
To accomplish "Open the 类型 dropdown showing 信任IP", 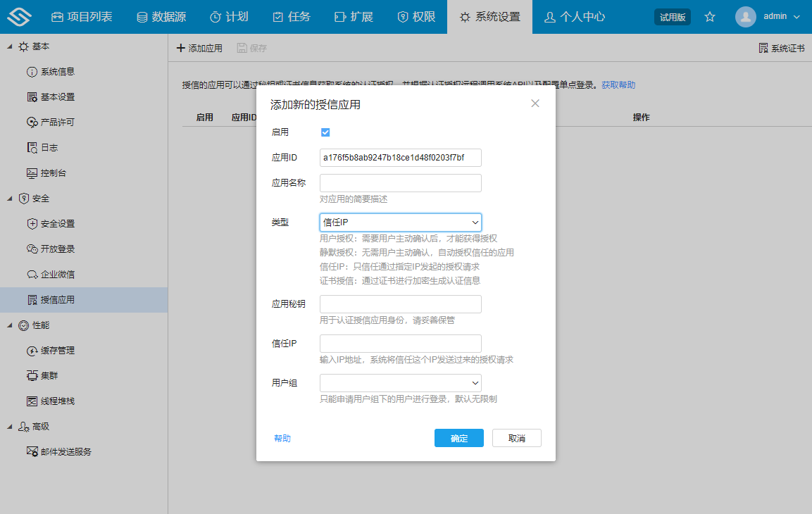I will (x=400, y=221).
